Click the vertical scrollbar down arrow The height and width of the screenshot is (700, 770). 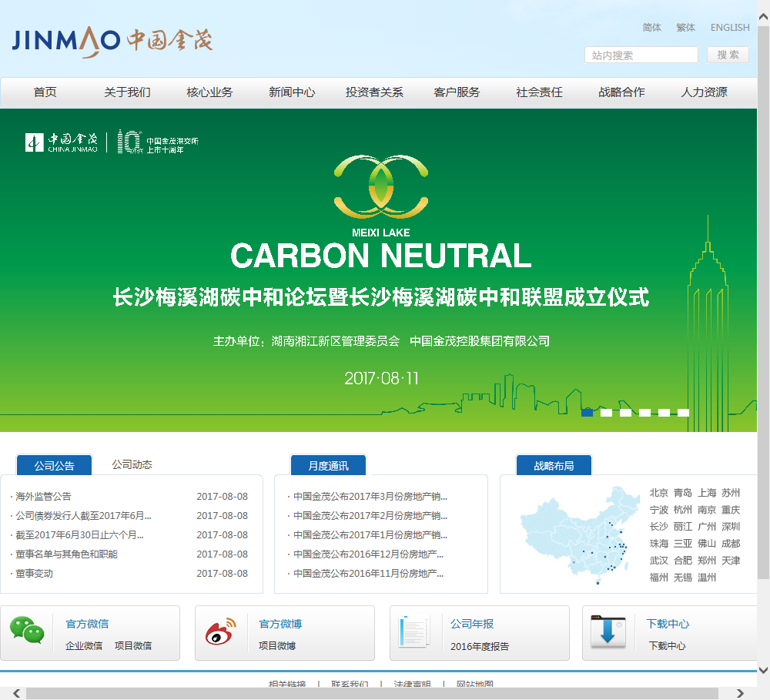(x=763, y=669)
